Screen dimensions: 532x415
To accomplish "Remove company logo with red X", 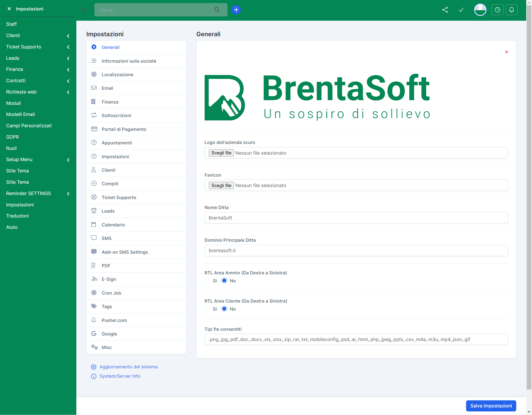I will 506,52.
